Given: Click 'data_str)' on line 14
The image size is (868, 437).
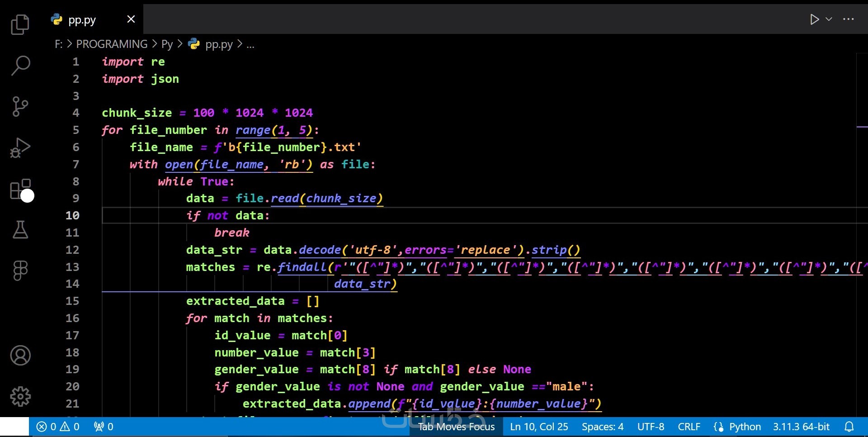Looking at the screenshot, I should click(x=365, y=284).
